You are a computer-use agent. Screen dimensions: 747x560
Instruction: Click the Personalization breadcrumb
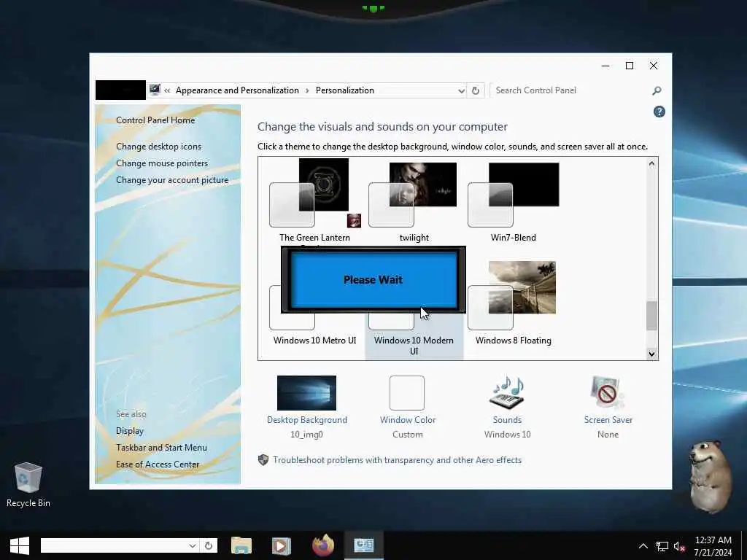point(345,90)
